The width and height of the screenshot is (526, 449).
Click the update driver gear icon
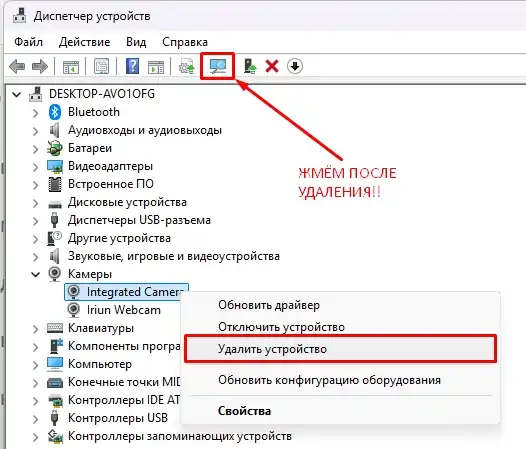(187, 66)
